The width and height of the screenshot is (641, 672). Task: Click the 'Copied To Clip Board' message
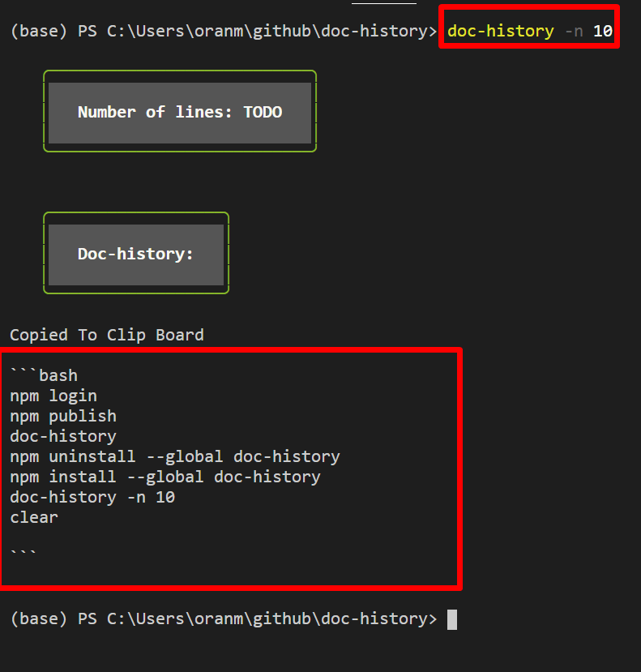click(107, 335)
